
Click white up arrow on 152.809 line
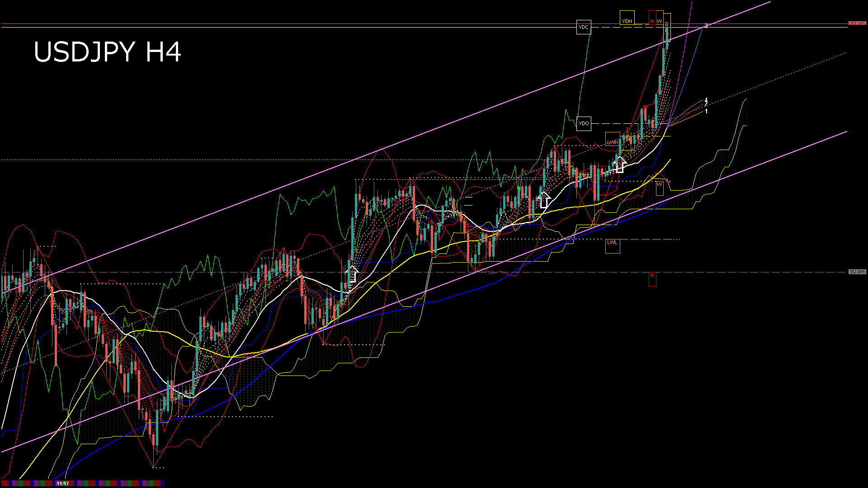coord(352,274)
